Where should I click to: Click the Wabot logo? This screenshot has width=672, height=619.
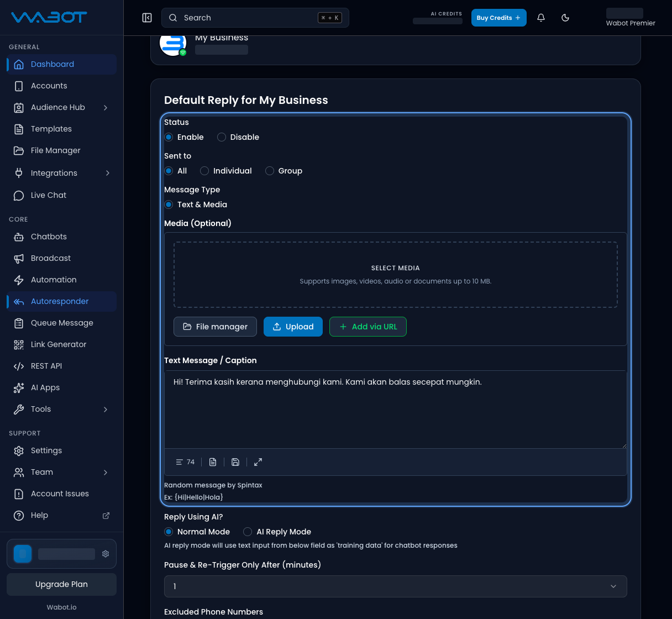(x=49, y=18)
